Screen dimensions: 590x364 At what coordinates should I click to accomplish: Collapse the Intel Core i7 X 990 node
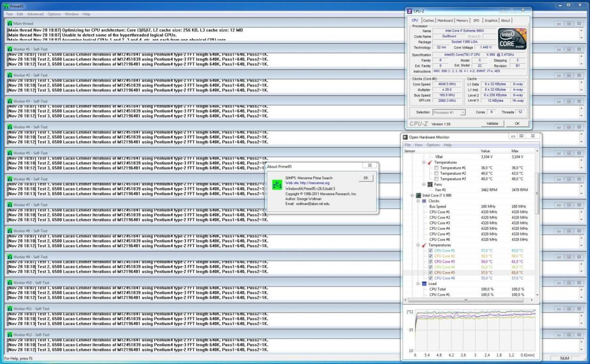pyautogui.click(x=412, y=195)
